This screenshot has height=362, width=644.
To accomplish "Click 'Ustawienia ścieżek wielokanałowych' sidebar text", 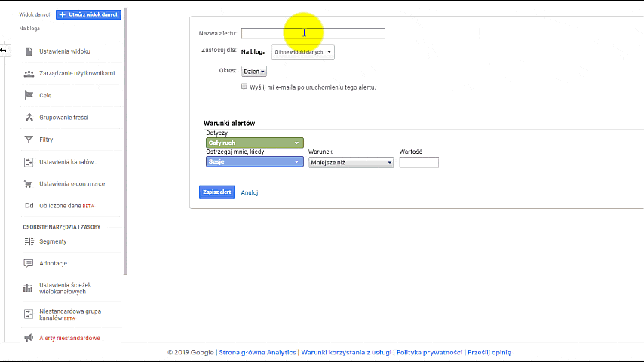I will tap(66, 288).
